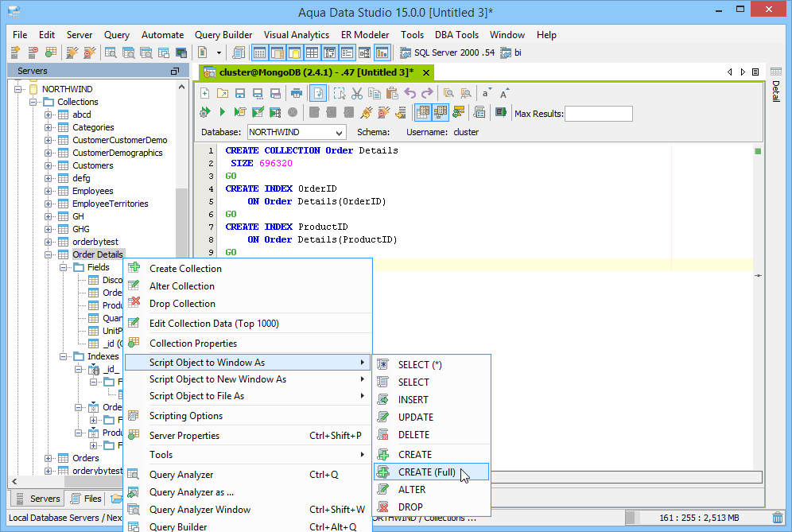Toggle the third highlighted panel button with yellow pane
This screenshot has height=532, width=792.
pos(294,52)
